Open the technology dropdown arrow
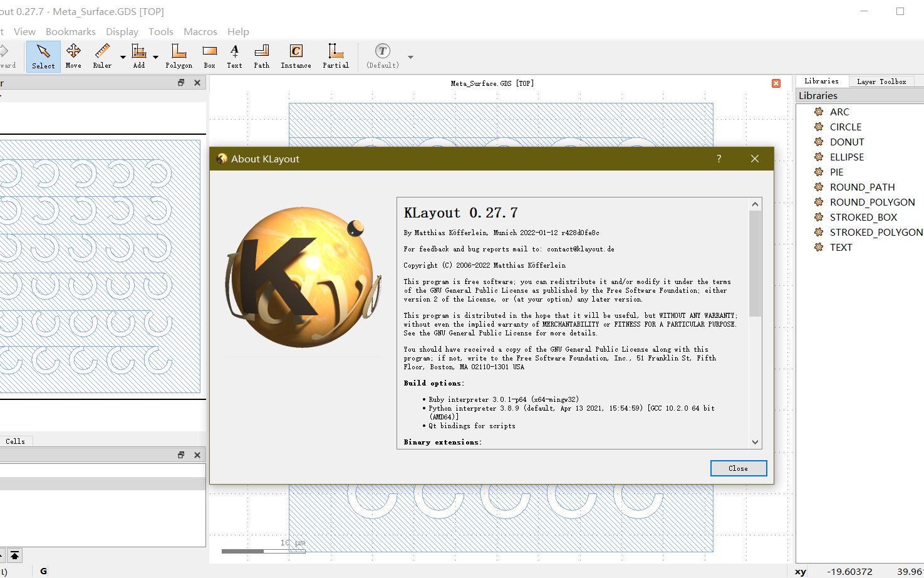 [410, 57]
